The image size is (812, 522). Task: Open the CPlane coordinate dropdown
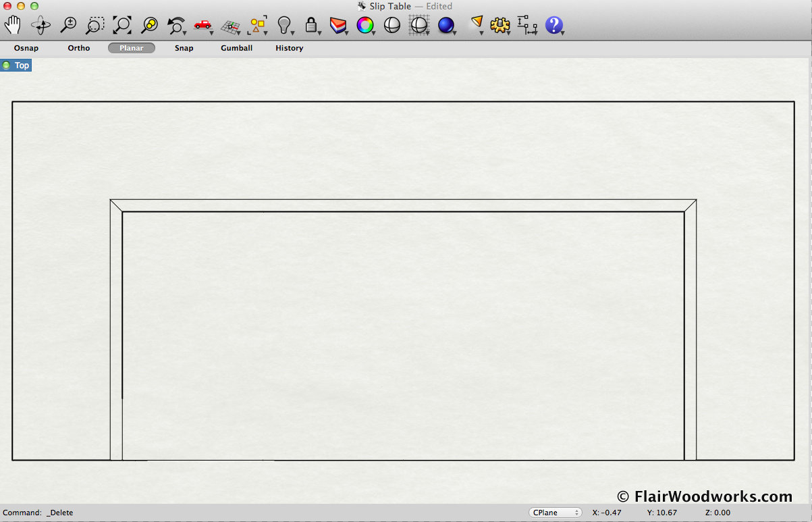[x=556, y=513]
